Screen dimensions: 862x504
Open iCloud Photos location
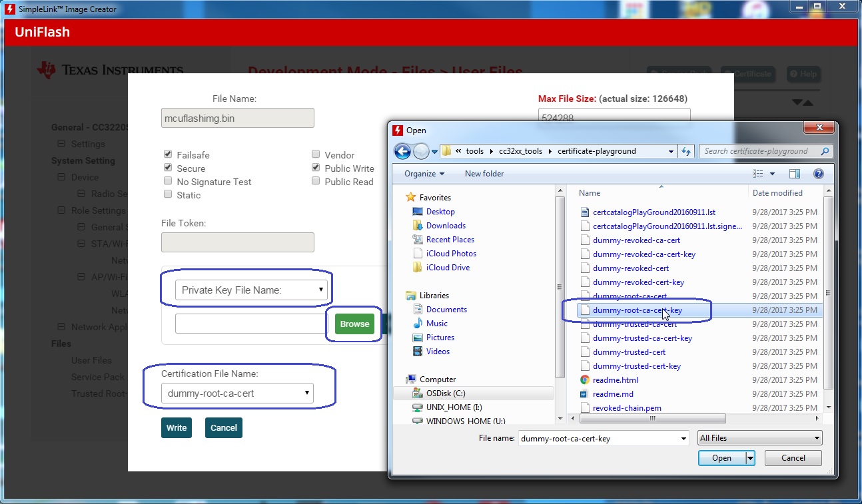pos(451,254)
